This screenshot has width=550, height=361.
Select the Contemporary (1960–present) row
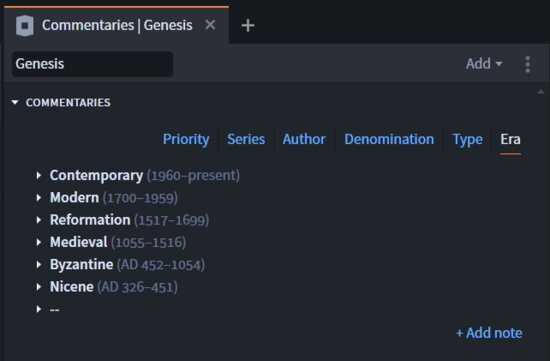click(145, 175)
